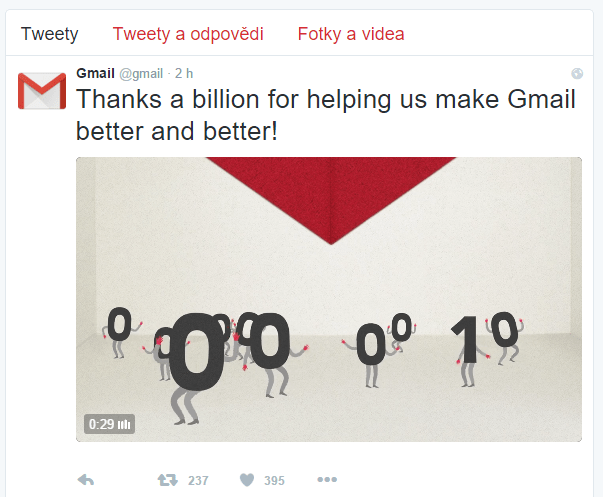Switch to the Tweety tab
This screenshot has height=497, width=603.
49,34
